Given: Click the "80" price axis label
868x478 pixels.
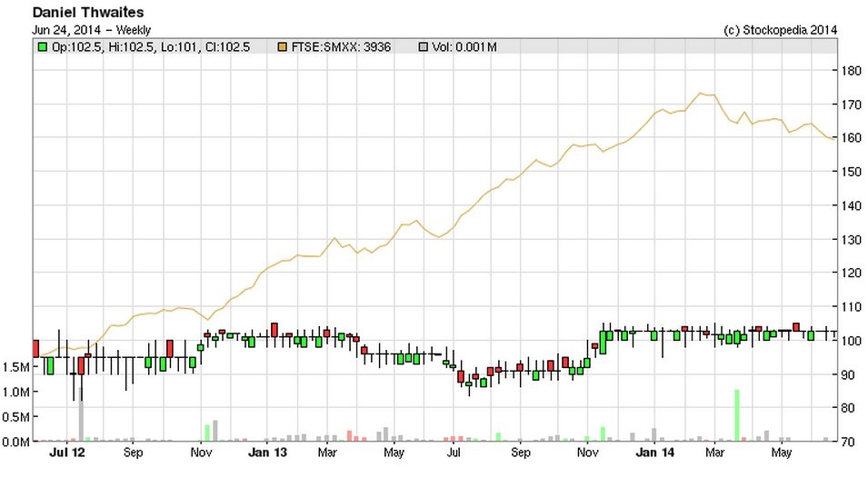Looking at the screenshot, I should pos(849,408).
